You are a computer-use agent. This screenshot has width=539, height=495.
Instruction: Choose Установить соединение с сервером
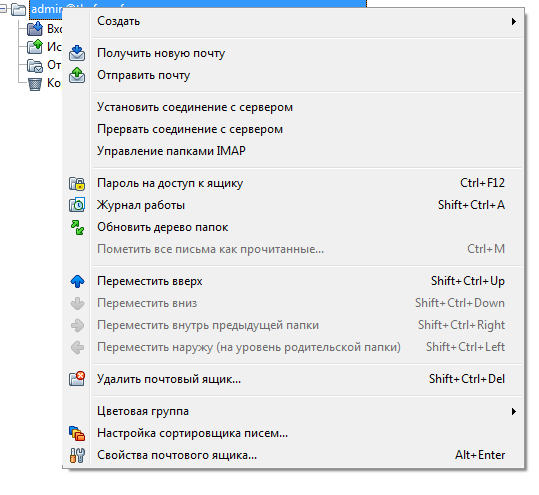pos(195,107)
